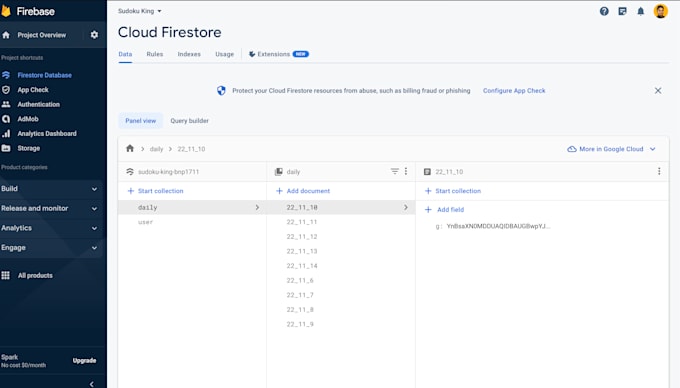Image resolution: width=680 pixels, height=388 pixels.
Task: Switch to the Usage tab
Action: point(225,54)
